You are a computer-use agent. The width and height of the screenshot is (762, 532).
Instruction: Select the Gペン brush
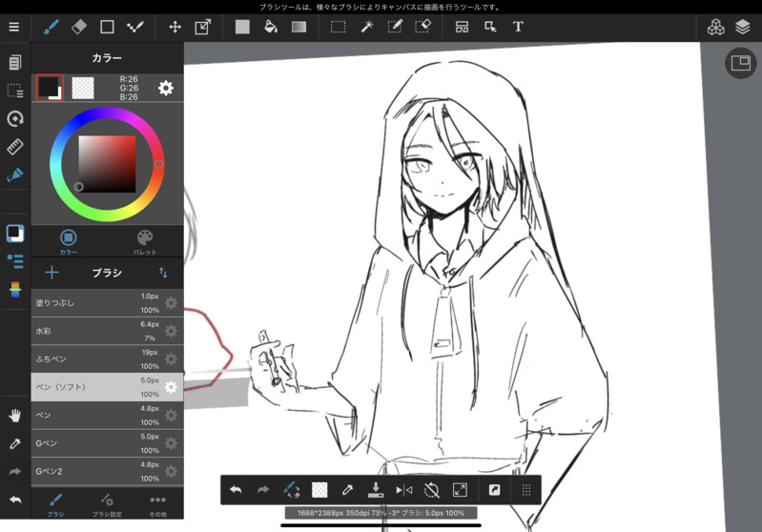point(107,443)
